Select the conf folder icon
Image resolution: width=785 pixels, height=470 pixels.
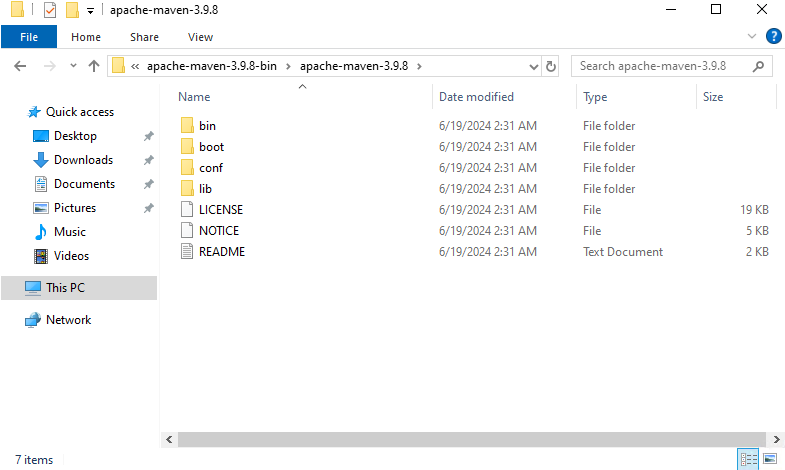tap(187, 168)
